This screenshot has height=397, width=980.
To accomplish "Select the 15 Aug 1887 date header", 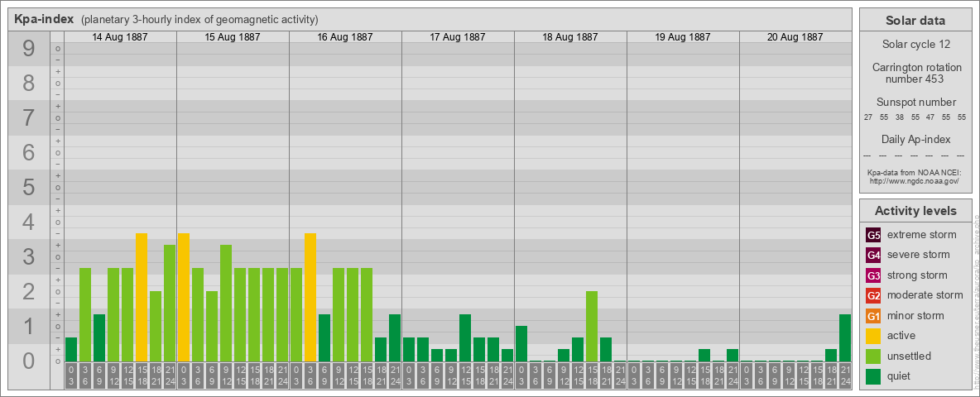I will (233, 37).
